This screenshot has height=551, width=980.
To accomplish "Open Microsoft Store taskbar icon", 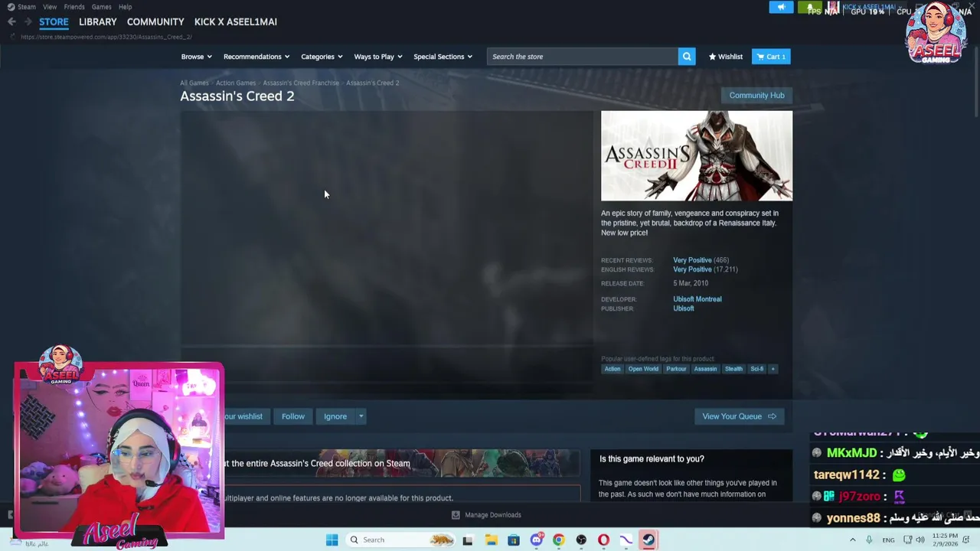I will [513, 540].
